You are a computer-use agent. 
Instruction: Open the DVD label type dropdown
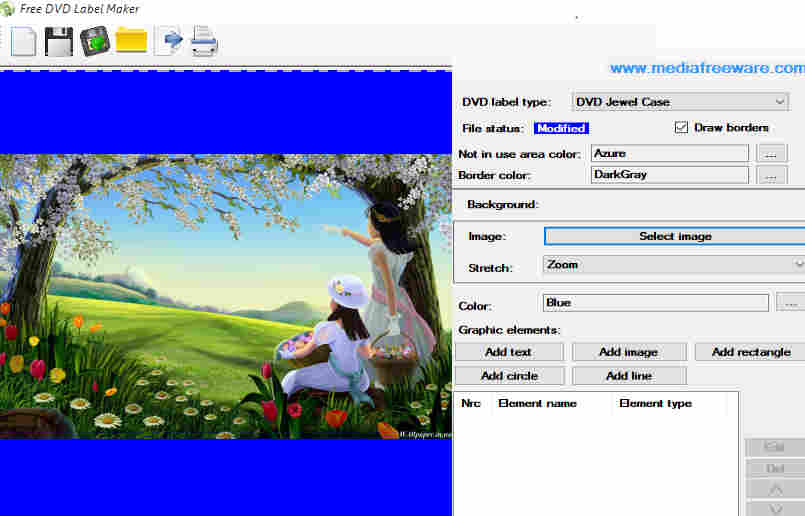click(x=680, y=102)
